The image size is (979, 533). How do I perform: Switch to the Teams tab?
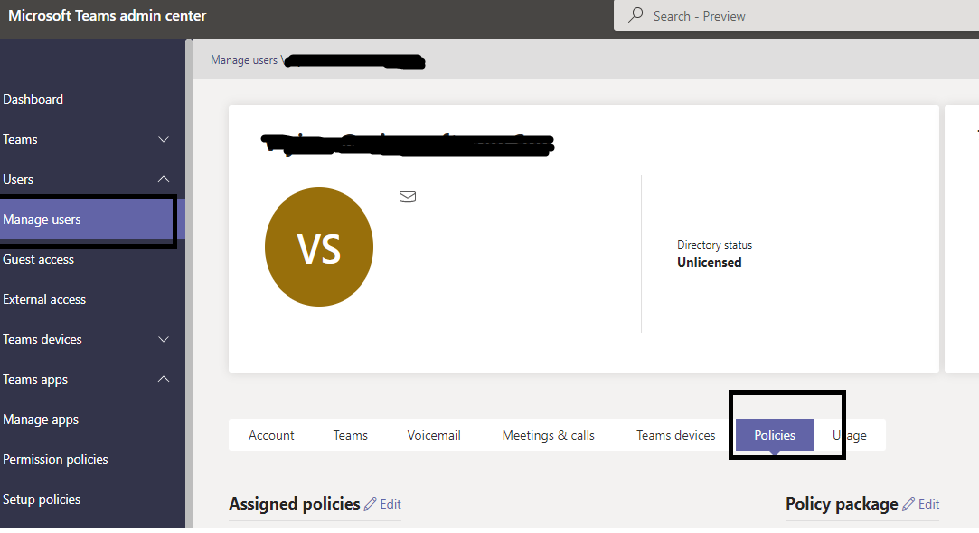coord(350,436)
